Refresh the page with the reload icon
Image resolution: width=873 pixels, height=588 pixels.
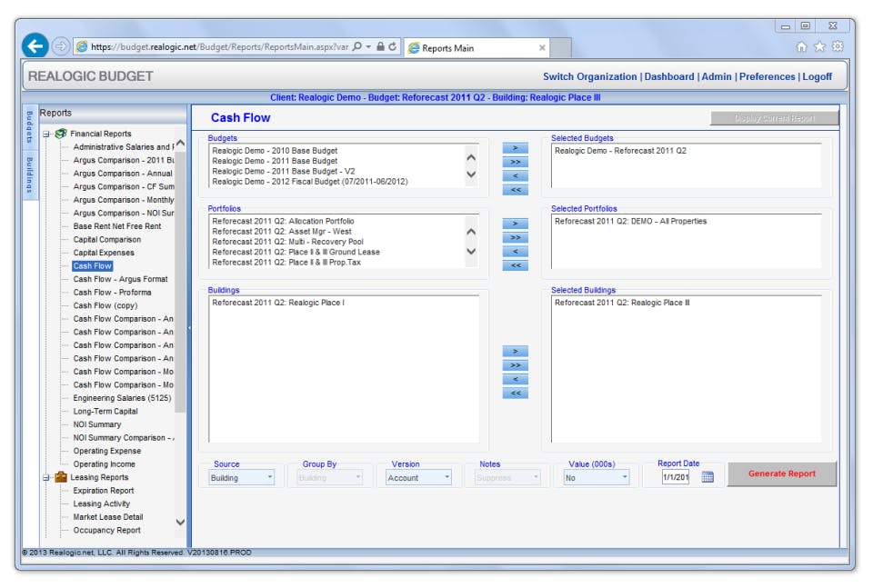[x=393, y=46]
